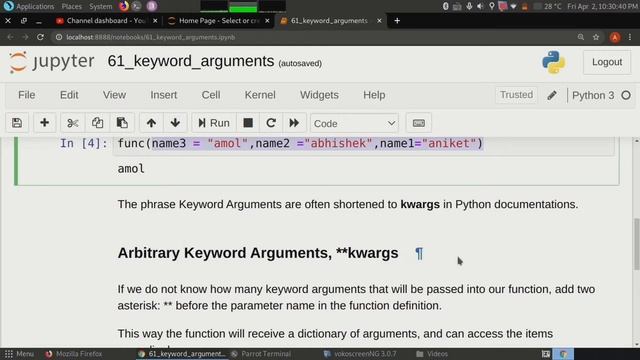640x360 pixels.
Task: Open the browser three-dot menu
Action: click(630, 37)
